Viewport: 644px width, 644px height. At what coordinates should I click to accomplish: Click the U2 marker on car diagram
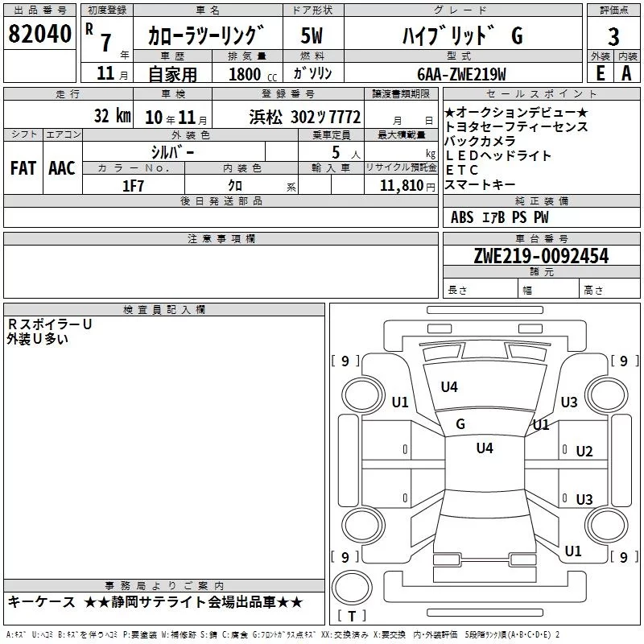pyautogui.click(x=584, y=452)
